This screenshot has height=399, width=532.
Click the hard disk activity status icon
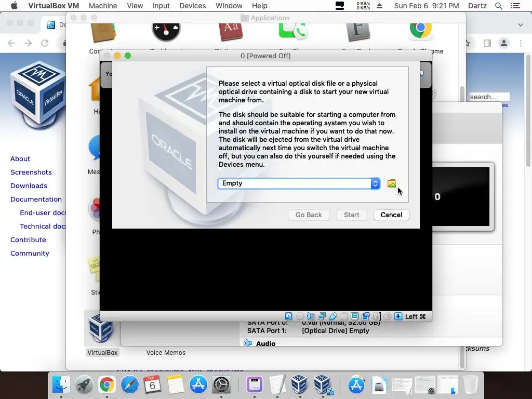[288, 316]
